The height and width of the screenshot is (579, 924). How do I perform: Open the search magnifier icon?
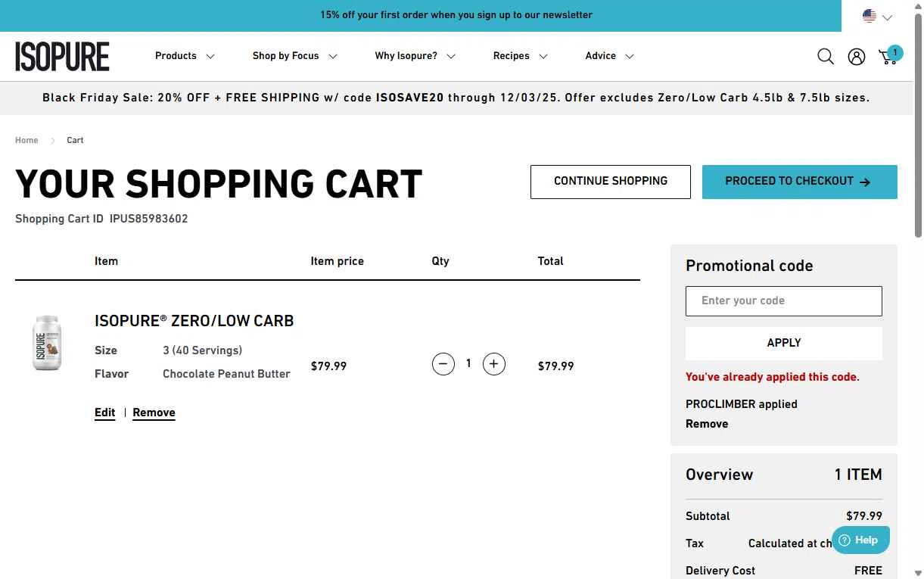826,57
